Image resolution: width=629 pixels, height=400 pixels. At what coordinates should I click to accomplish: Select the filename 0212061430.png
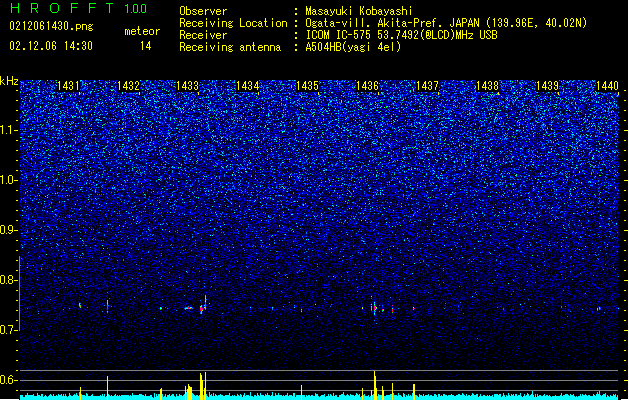51,27
